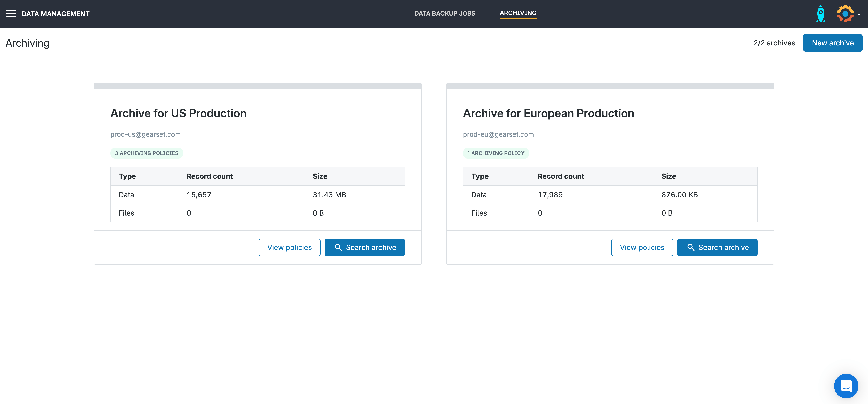Open the hamburger navigation menu
The width and height of the screenshot is (868, 404).
click(11, 14)
